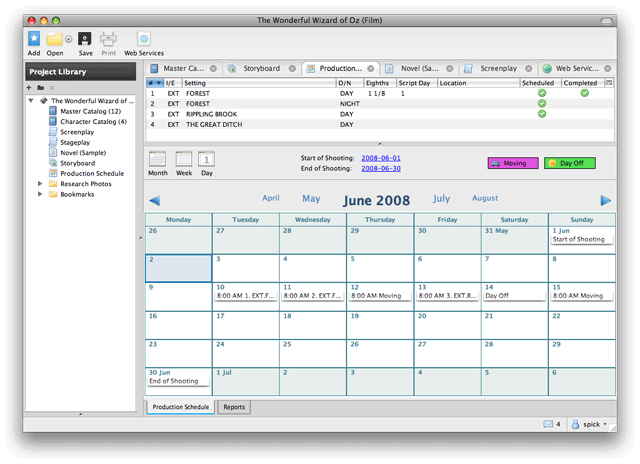This screenshot has width=640, height=464.
Task: Go to previous month with left arrow
Action: pos(155,200)
